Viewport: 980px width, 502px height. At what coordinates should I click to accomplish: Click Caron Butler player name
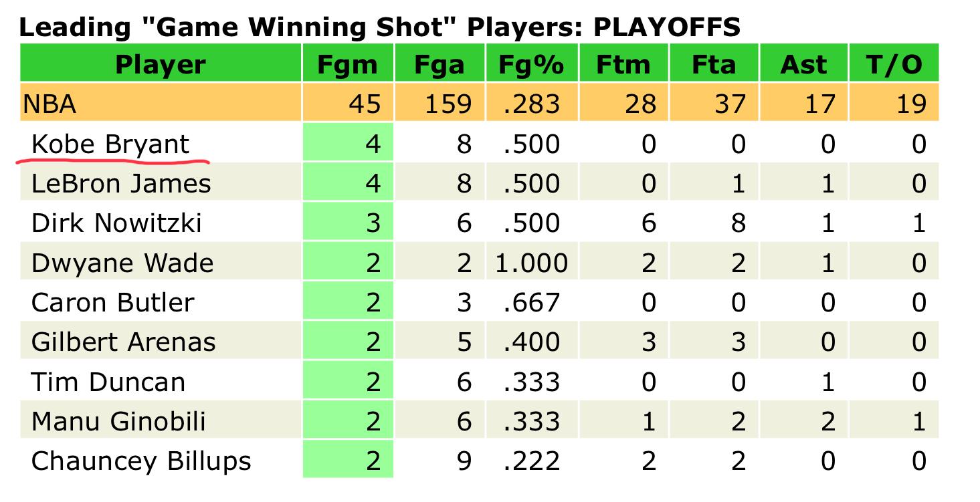112,303
